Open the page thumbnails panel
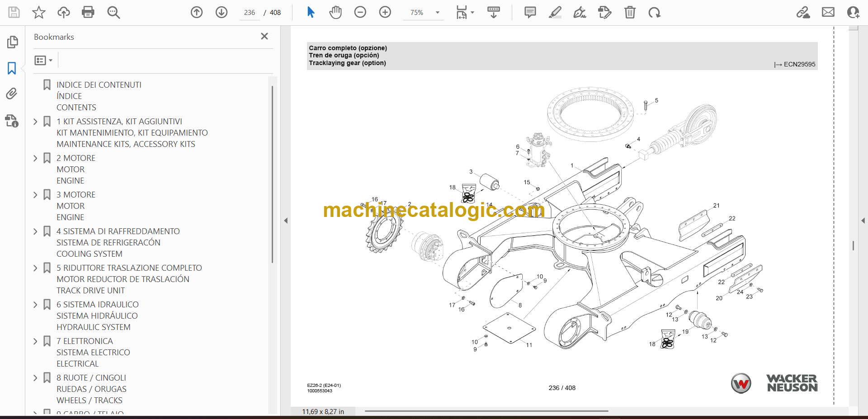This screenshot has height=419, width=868. tap(12, 42)
